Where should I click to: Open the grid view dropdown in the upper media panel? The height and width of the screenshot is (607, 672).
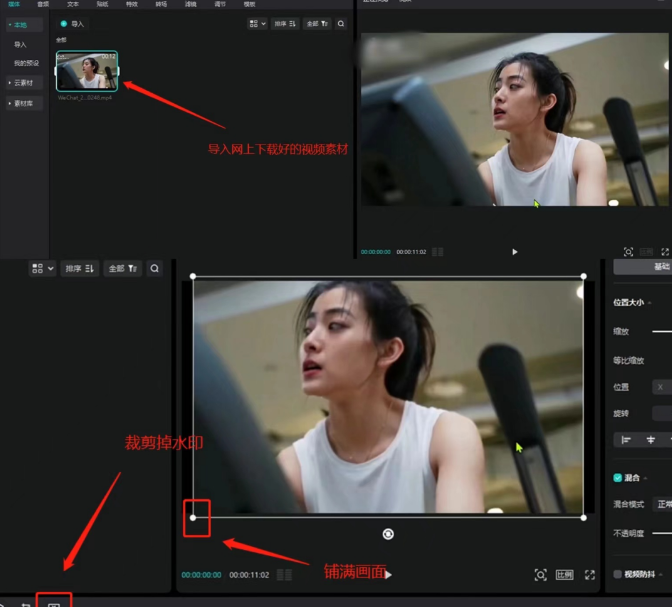[x=258, y=24]
